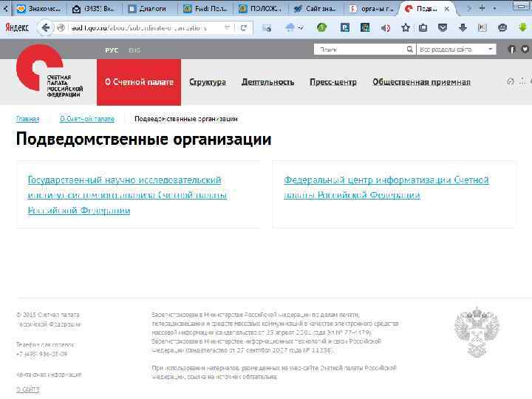The height and width of the screenshot is (399, 532).
Task: Go to the О Счетной палате breadcrumb link
Action: click(x=87, y=119)
